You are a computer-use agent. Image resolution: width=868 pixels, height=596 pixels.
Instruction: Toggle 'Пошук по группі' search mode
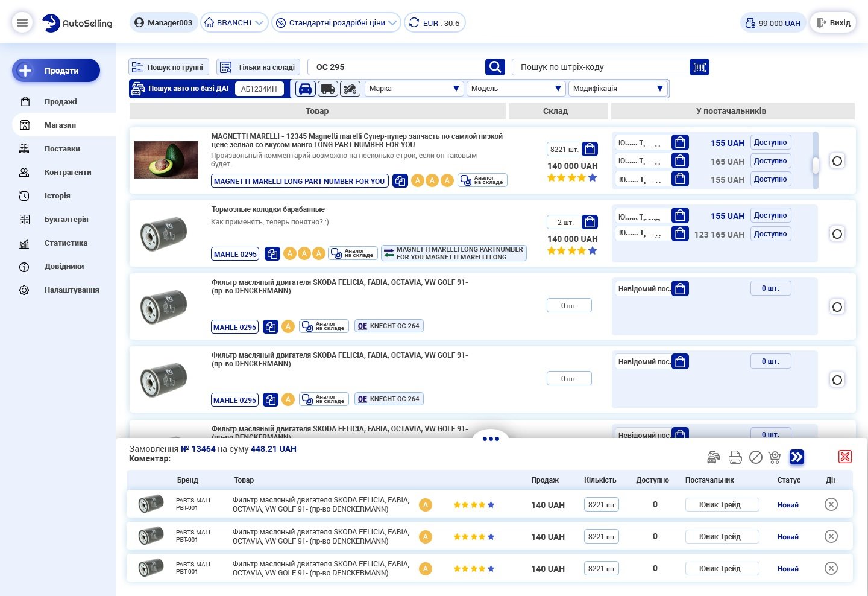pos(168,67)
